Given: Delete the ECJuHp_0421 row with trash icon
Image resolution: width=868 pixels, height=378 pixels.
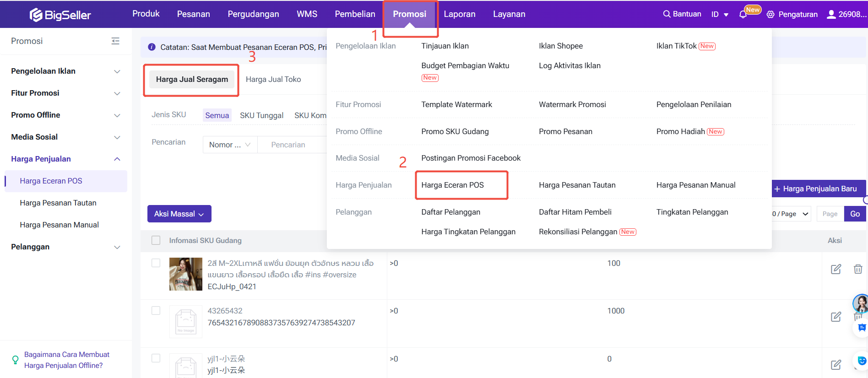Looking at the screenshot, I should click(x=858, y=269).
